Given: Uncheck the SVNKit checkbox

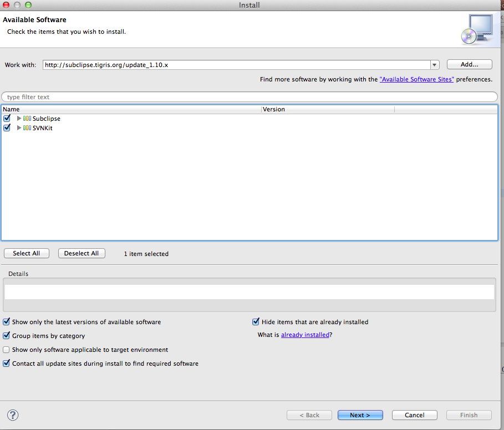Looking at the screenshot, I should tap(7, 128).
